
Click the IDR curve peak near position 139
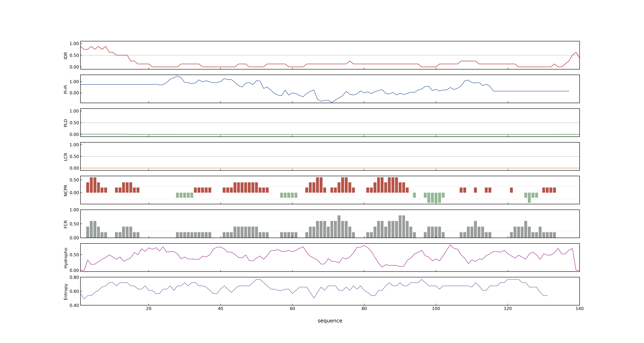pyautogui.click(x=576, y=52)
